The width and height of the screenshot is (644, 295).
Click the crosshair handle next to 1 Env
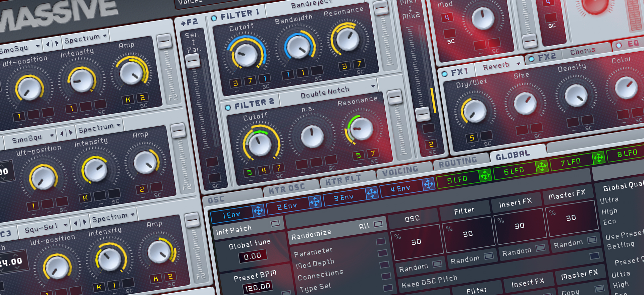[x=258, y=211]
